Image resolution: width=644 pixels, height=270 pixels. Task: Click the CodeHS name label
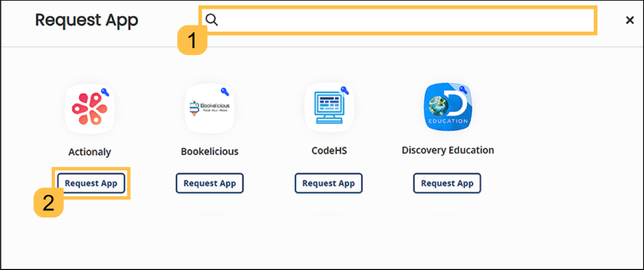(x=329, y=151)
